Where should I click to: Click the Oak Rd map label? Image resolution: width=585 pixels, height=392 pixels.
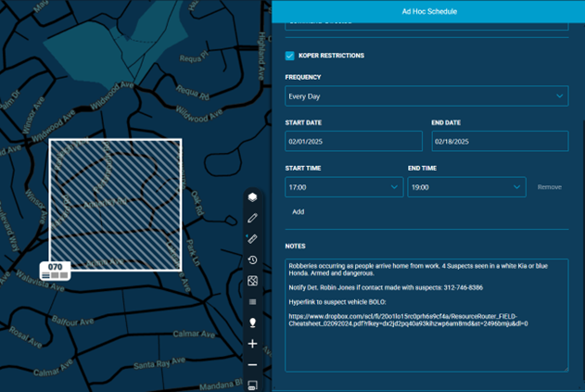pos(197,203)
